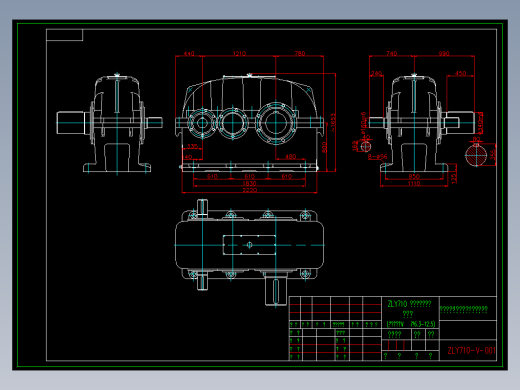Click the 335 dimension label
The height and width of the screenshot is (390, 520).
192,146
